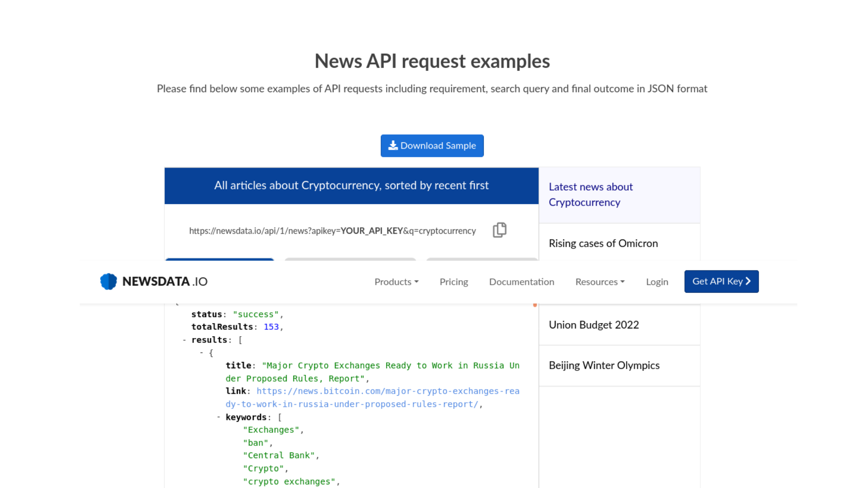Open the Documentation page
868x488 pixels.
521,282
